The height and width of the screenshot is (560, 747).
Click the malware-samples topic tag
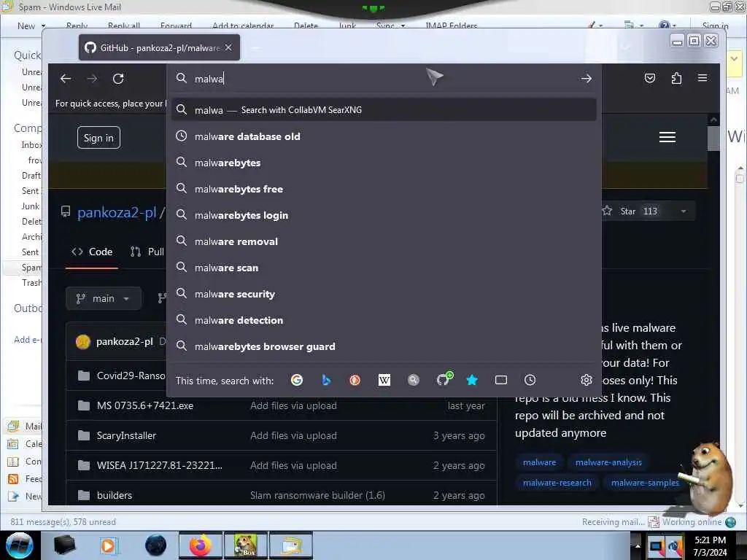click(645, 483)
